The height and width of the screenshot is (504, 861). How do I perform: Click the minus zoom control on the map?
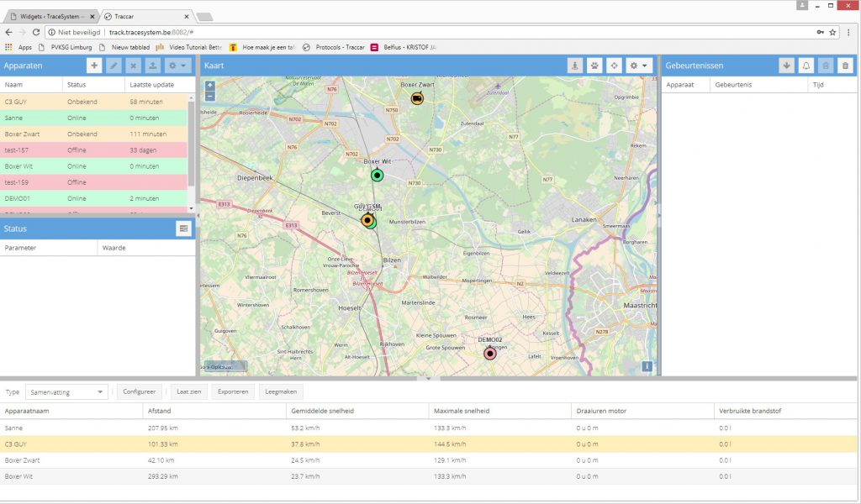(209, 96)
